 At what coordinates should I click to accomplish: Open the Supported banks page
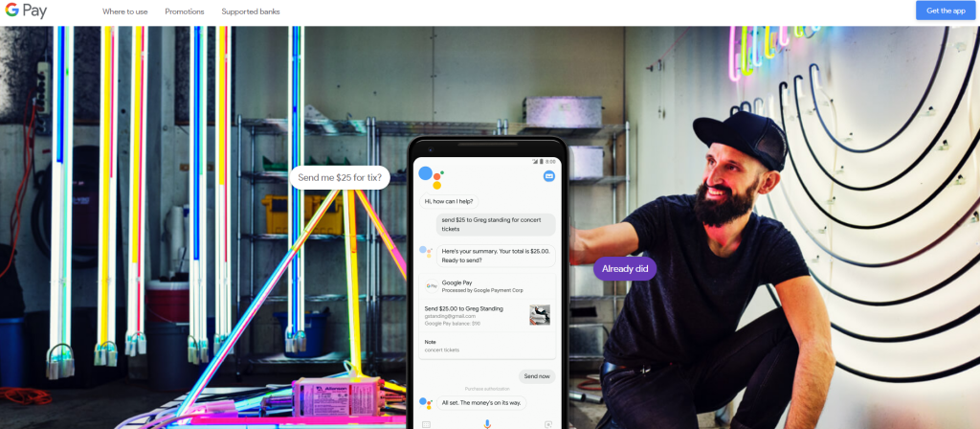coord(251,11)
